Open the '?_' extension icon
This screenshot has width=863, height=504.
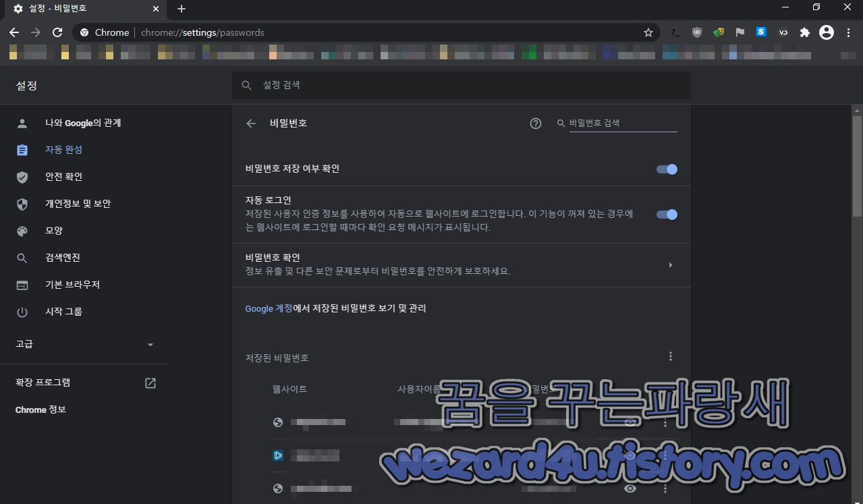(675, 32)
